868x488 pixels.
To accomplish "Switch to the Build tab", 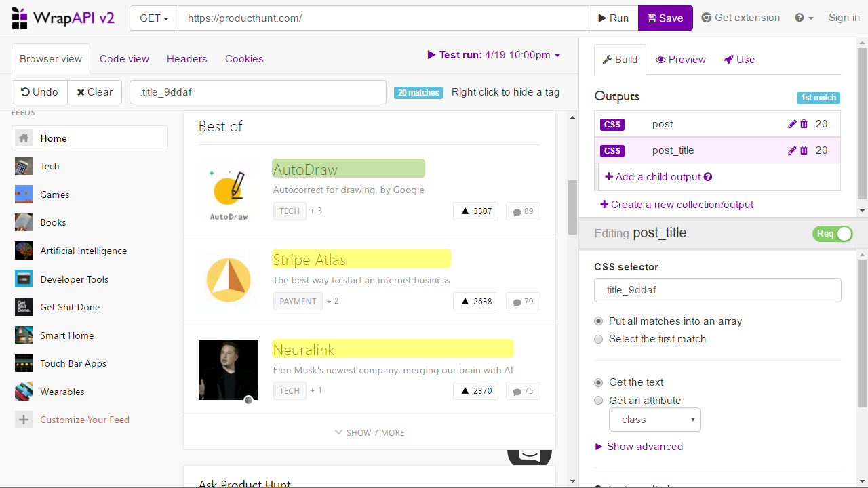I will point(620,60).
